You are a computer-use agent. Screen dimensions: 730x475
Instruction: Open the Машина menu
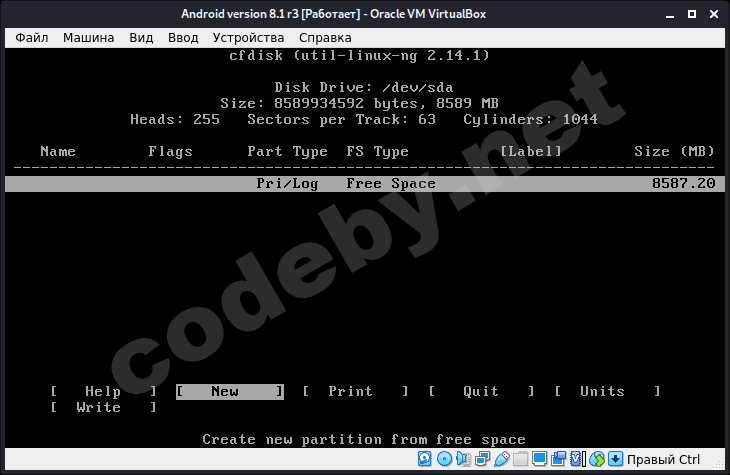tap(88, 37)
